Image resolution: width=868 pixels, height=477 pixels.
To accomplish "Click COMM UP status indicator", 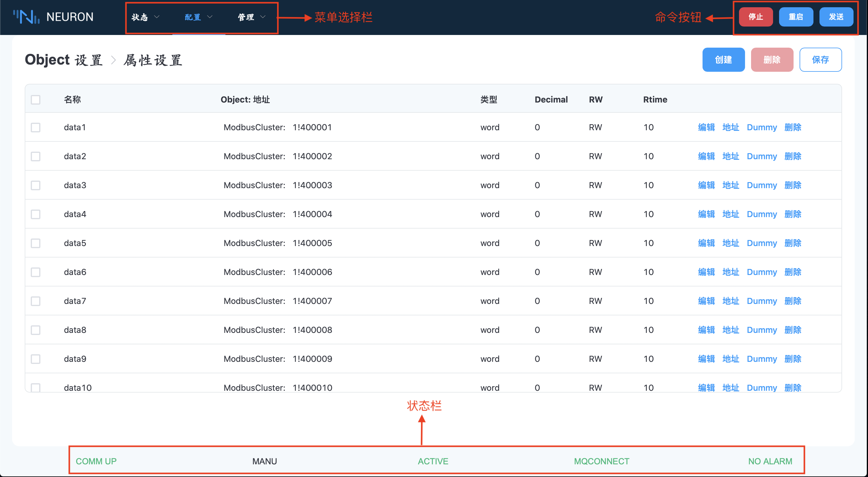I will pyautogui.click(x=96, y=461).
